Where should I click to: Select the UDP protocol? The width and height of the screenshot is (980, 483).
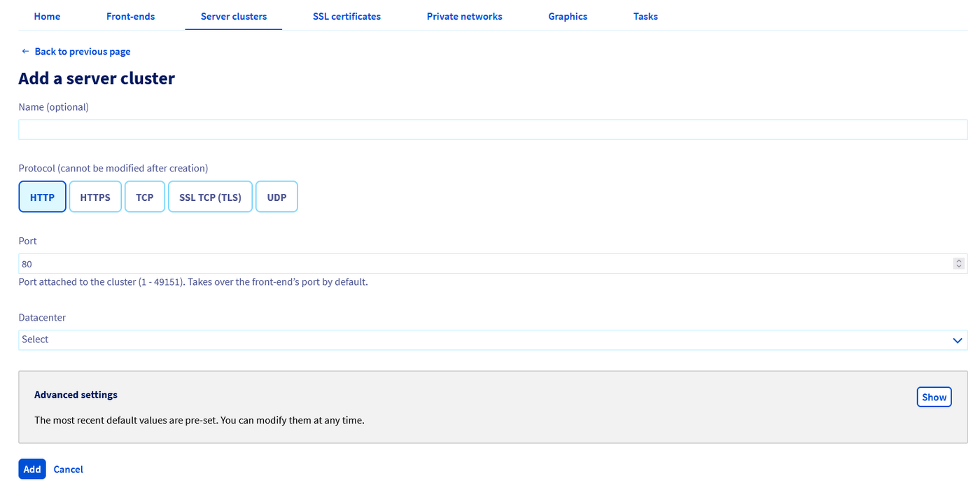[276, 197]
